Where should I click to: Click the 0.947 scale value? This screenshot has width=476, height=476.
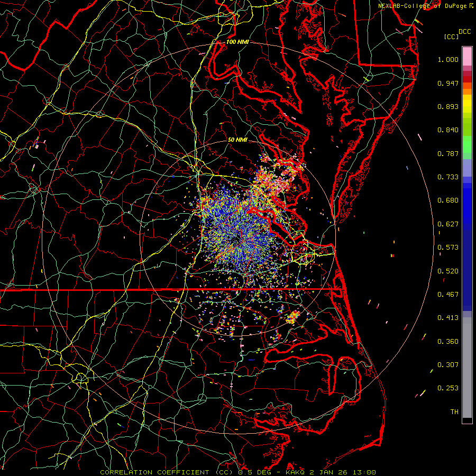coord(448,83)
